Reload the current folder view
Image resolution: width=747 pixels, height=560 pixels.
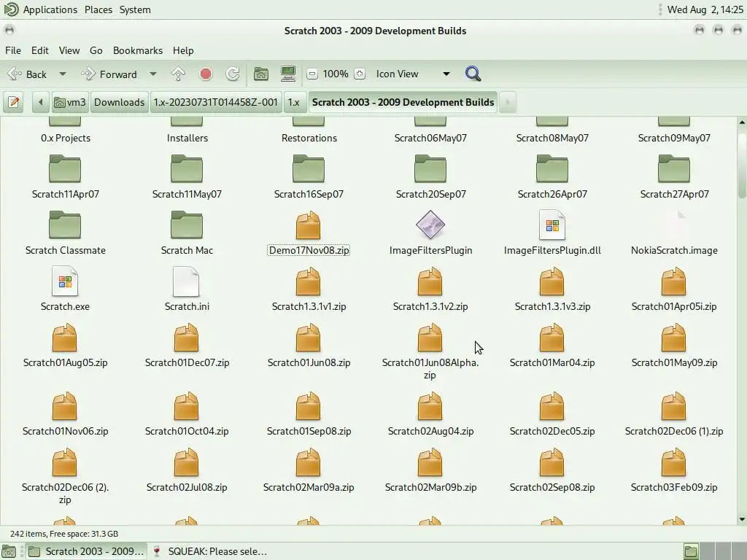point(233,74)
